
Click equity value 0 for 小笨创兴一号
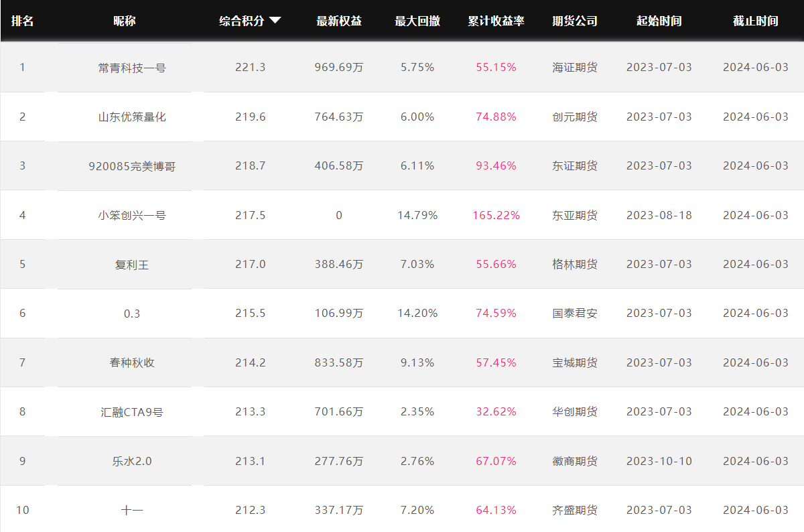339,215
